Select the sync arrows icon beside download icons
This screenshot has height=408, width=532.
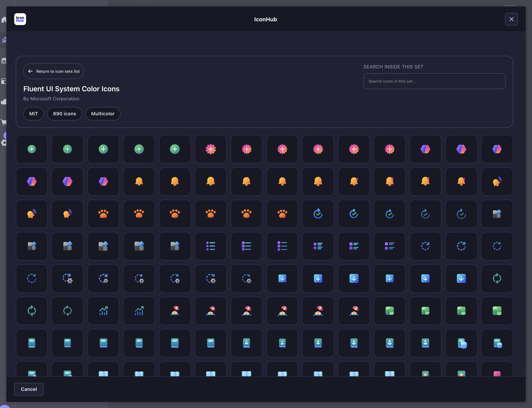pyautogui.click(x=497, y=278)
